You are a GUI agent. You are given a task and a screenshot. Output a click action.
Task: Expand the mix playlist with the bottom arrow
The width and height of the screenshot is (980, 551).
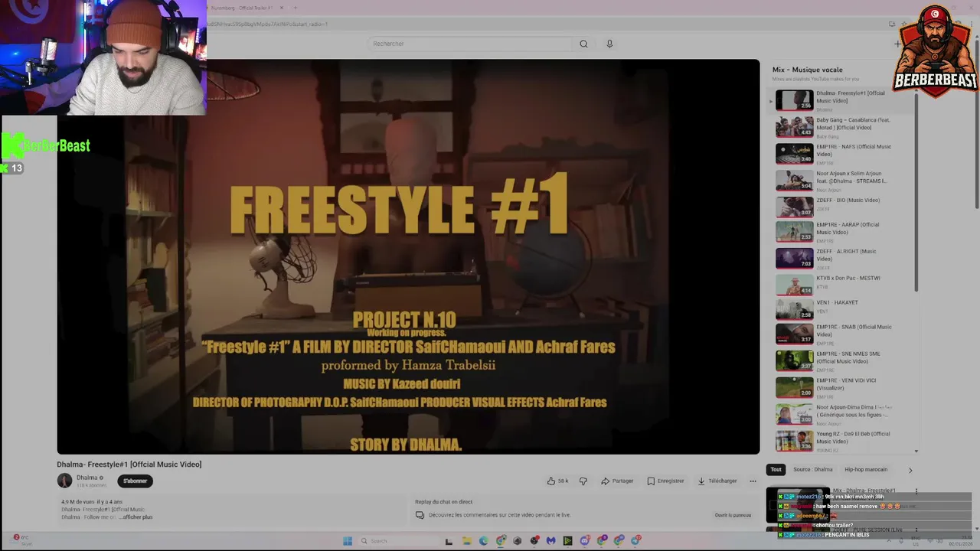916,452
